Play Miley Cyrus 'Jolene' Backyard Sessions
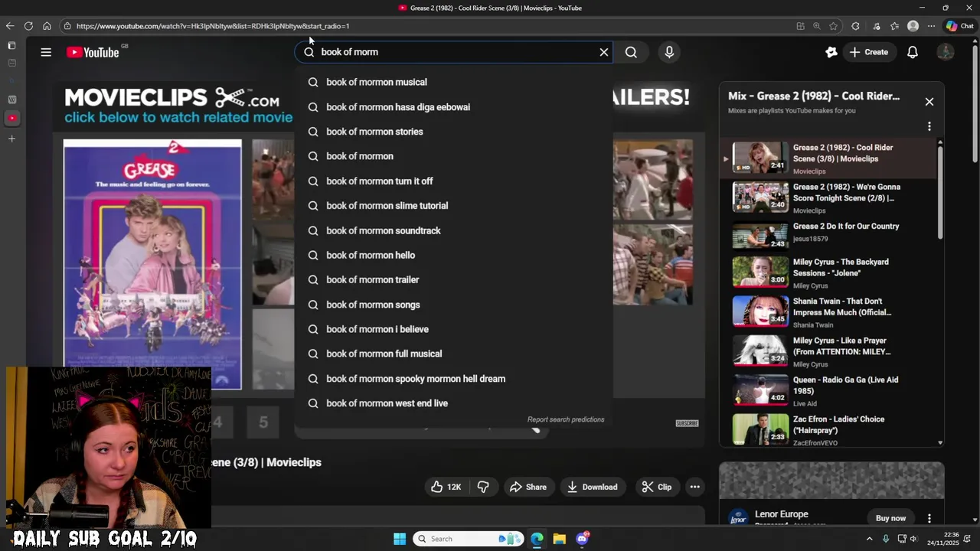The height and width of the screenshot is (551, 980). (x=828, y=273)
